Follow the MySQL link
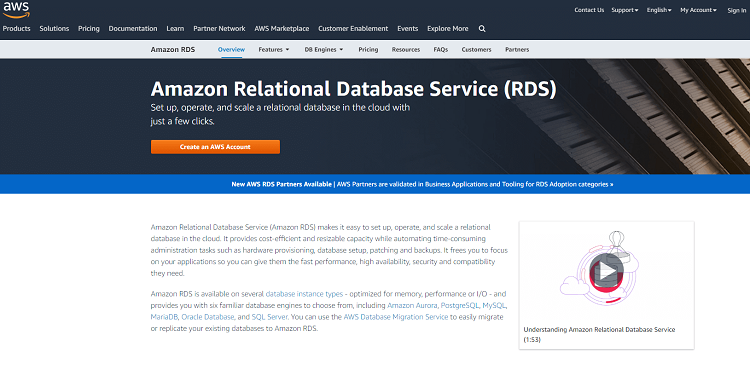This screenshot has width=750, height=381. 494,305
